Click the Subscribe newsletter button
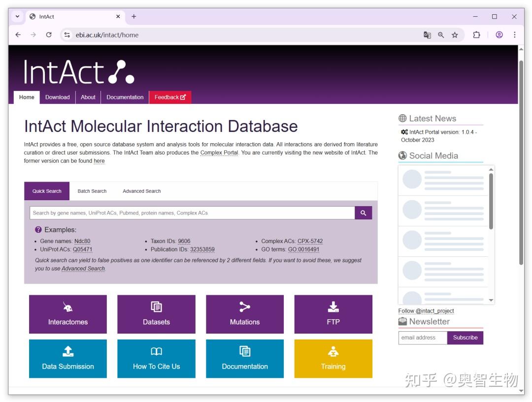The width and height of the screenshot is (532, 402). [x=465, y=338]
